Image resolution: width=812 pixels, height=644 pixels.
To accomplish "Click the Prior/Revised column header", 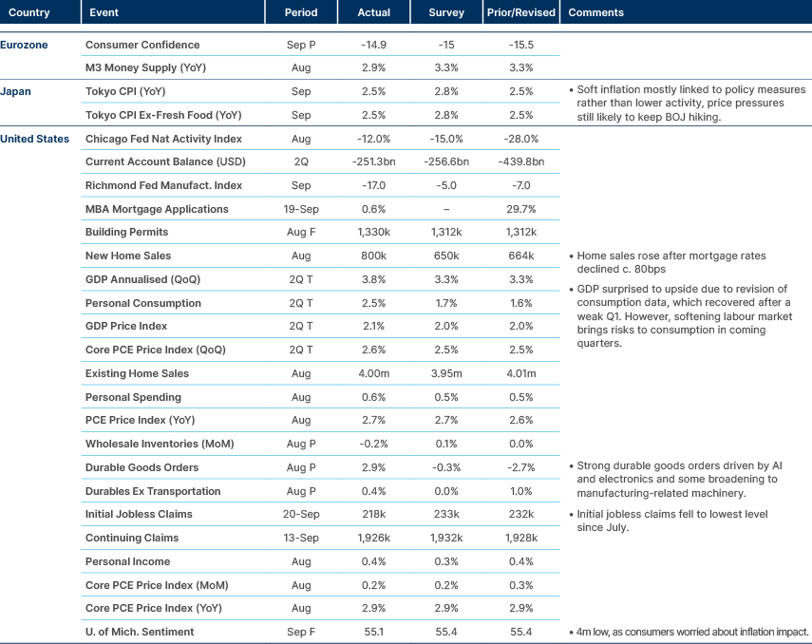I will point(520,12).
